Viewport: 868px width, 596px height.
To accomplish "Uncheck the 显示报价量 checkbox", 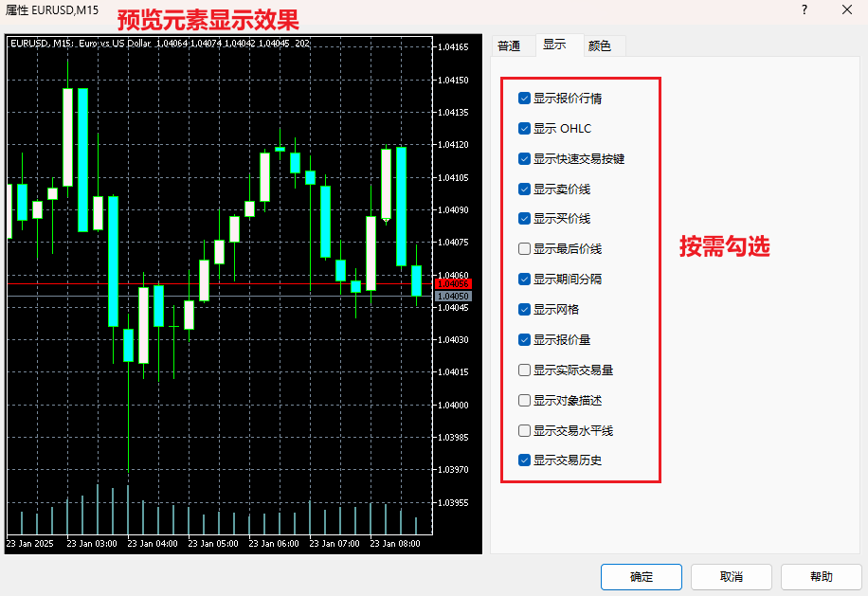I will click(525, 339).
